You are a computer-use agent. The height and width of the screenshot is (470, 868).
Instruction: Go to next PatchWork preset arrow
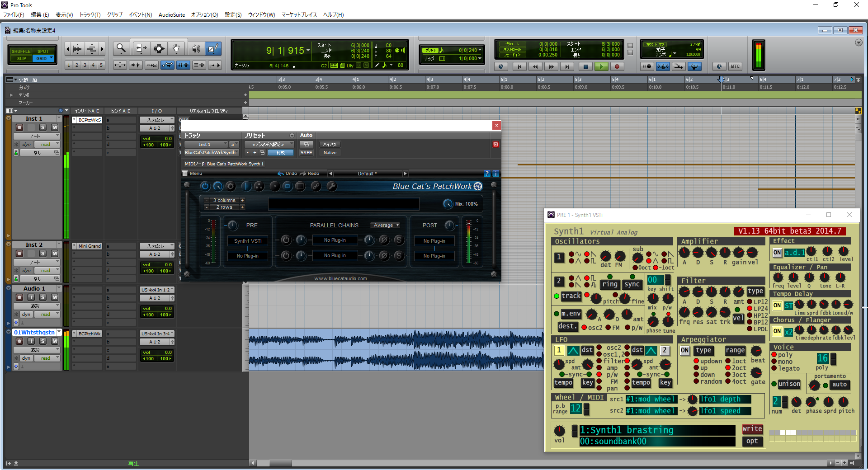coord(405,174)
